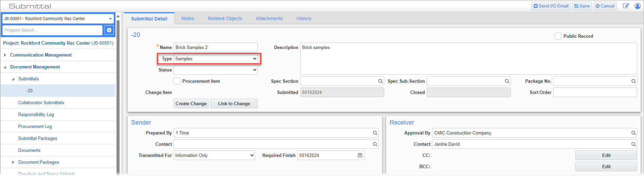Click the edit pencil icon in header
644x176 pixels.
coord(626,6)
